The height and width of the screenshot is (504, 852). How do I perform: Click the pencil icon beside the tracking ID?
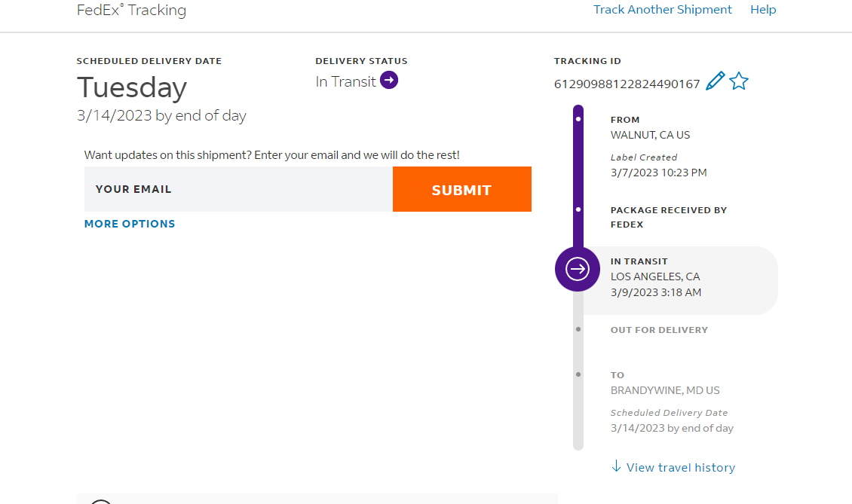click(715, 81)
